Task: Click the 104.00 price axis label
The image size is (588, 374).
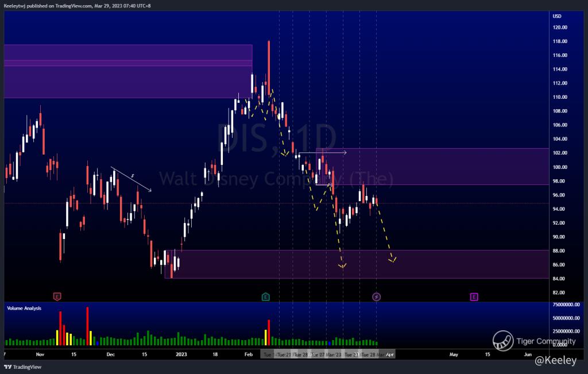Action: (560, 139)
